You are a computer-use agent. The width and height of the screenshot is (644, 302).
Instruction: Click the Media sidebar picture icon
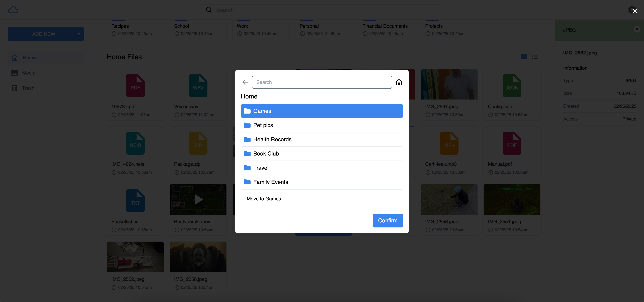coord(15,73)
